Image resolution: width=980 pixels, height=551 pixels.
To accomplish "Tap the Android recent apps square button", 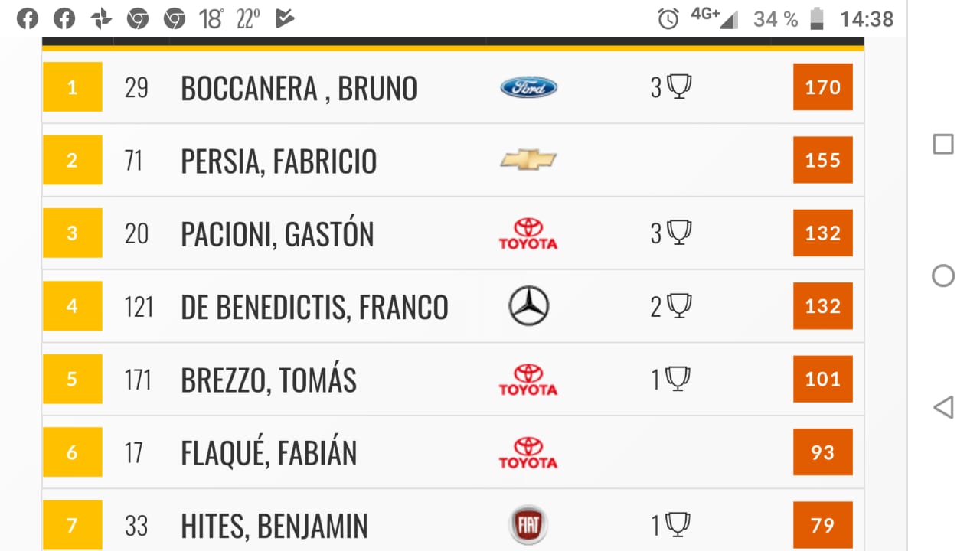I will [x=943, y=144].
